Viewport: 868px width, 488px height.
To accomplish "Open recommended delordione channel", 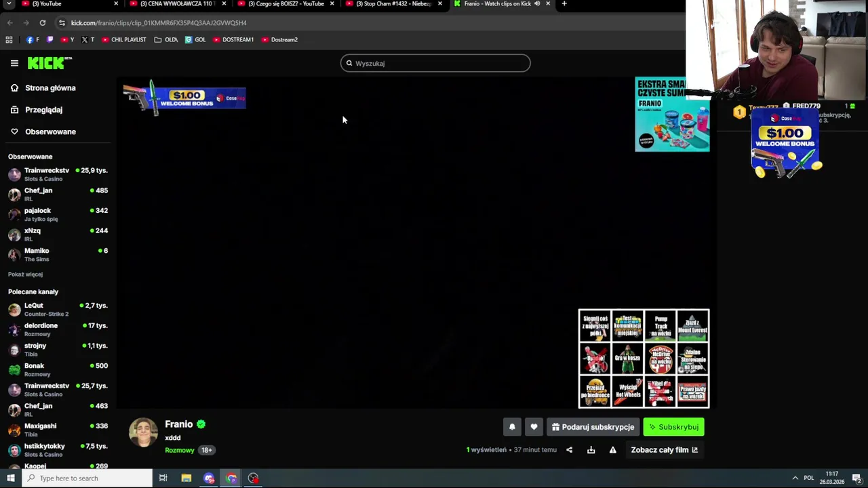I will pyautogui.click(x=58, y=329).
